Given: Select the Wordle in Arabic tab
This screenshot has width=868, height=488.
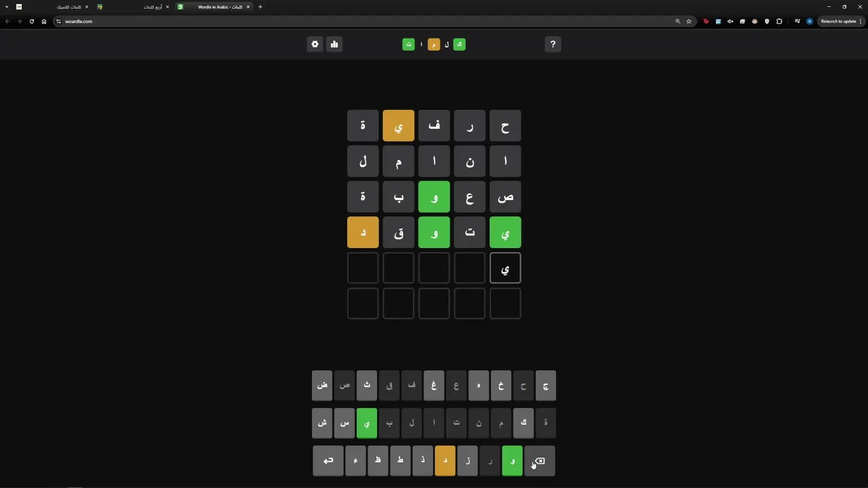Looking at the screenshot, I should click(214, 7).
